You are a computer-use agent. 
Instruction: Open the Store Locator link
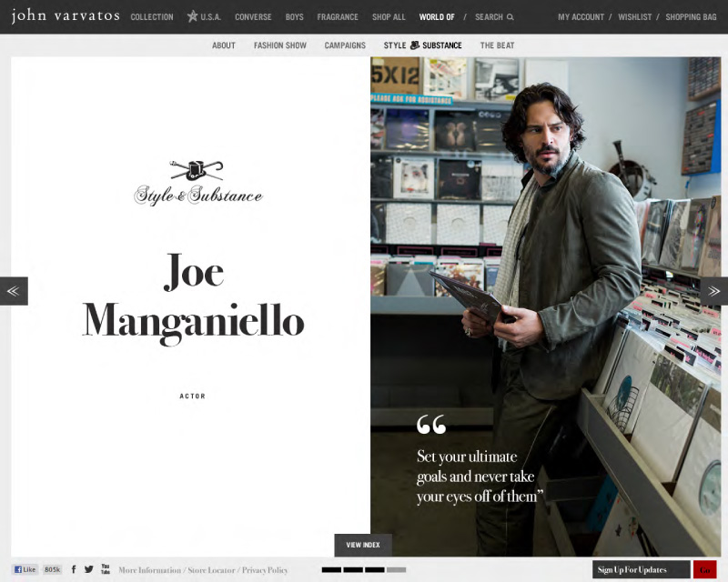pyautogui.click(x=211, y=570)
